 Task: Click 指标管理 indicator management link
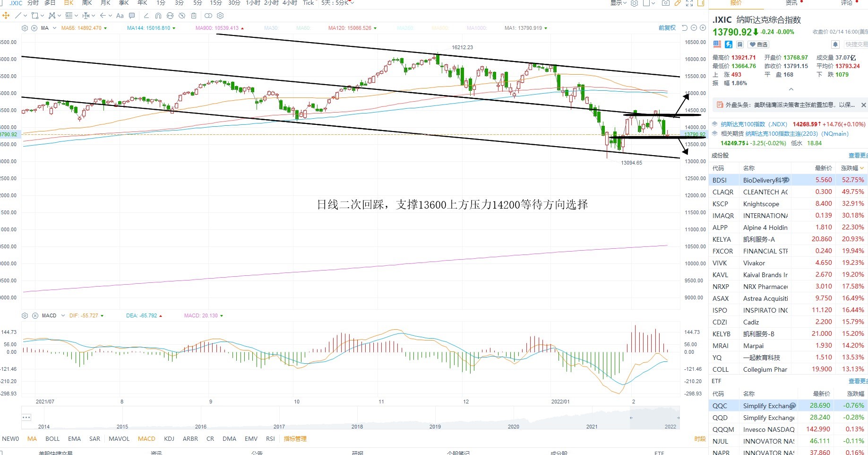(x=295, y=439)
